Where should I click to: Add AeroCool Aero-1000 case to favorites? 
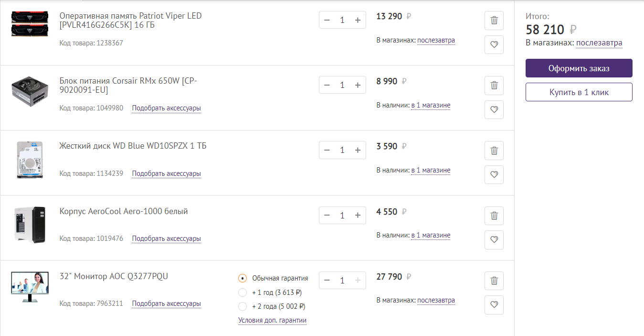click(494, 239)
